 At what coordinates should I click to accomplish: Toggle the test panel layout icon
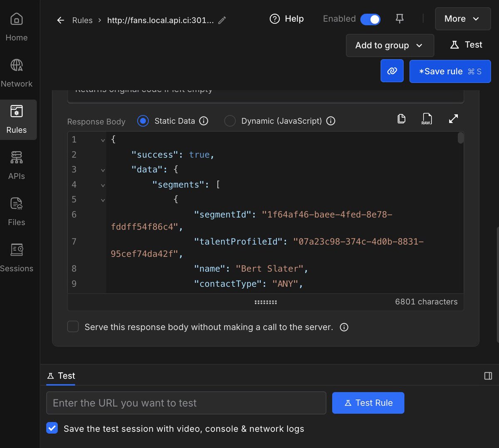click(488, 376)
